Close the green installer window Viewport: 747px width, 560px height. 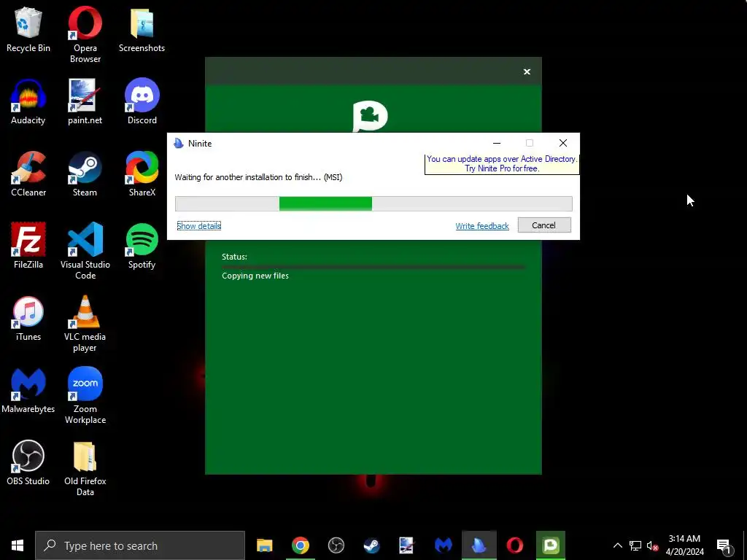point(527,71)
